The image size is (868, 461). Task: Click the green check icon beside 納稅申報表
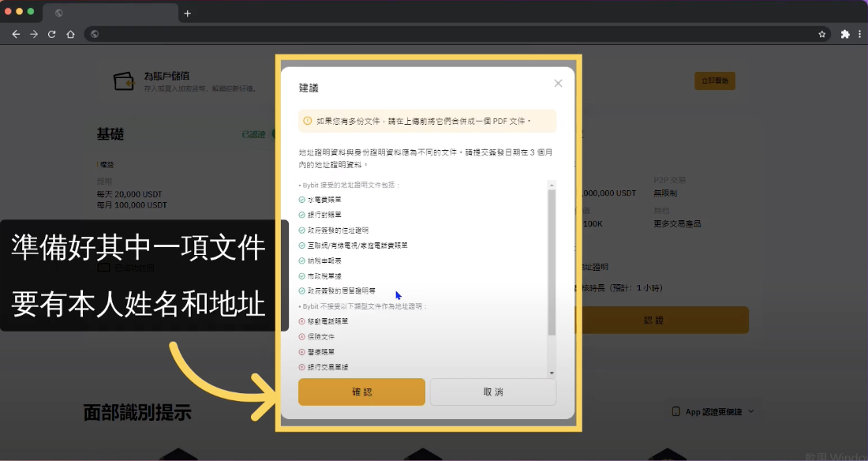[x=301, y=260]
